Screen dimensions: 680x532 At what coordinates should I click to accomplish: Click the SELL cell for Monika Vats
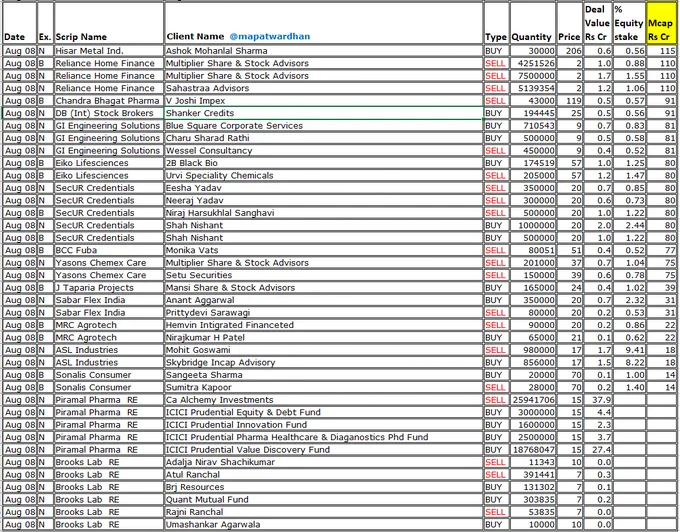[x=496, y=250]
